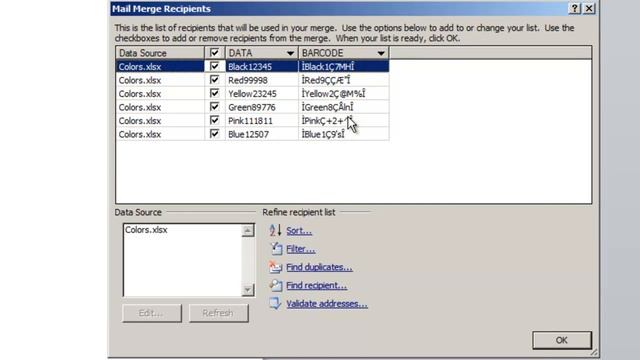Open the Validate addresses... link
Screen dimensions: 640x360
click(327, 304)
